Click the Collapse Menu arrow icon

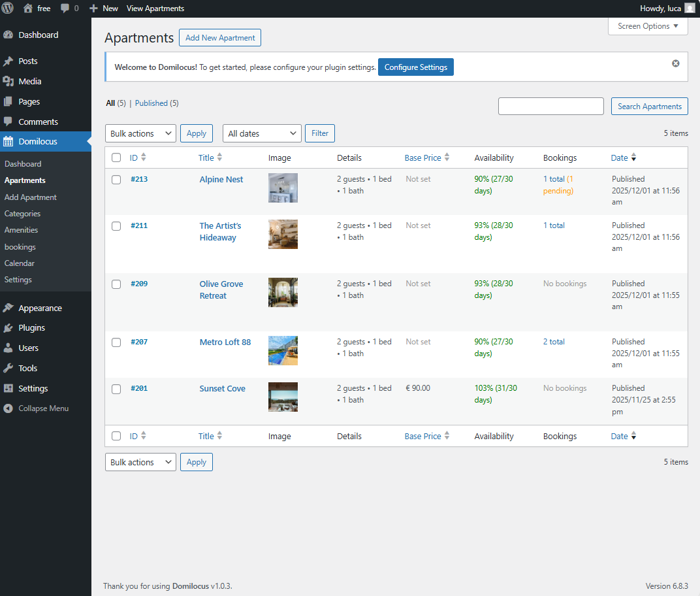(x=8, y=408)
